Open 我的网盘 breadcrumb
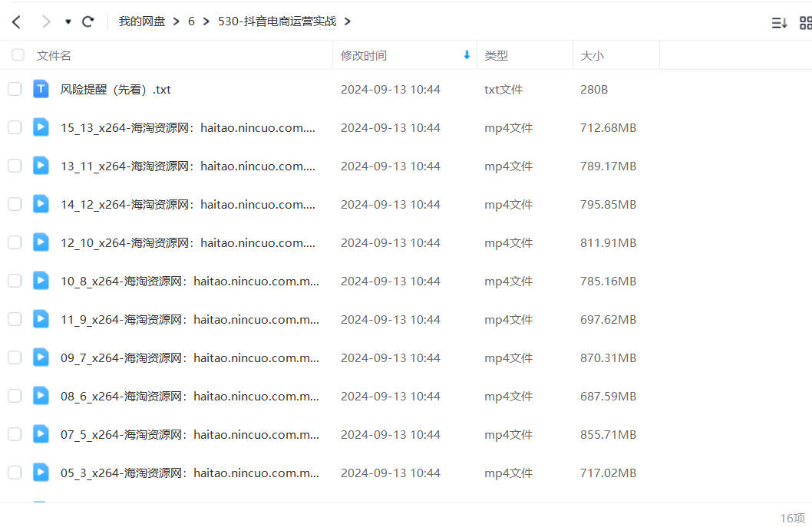Screen dimensions: 812x527 [x=141, y=21]
